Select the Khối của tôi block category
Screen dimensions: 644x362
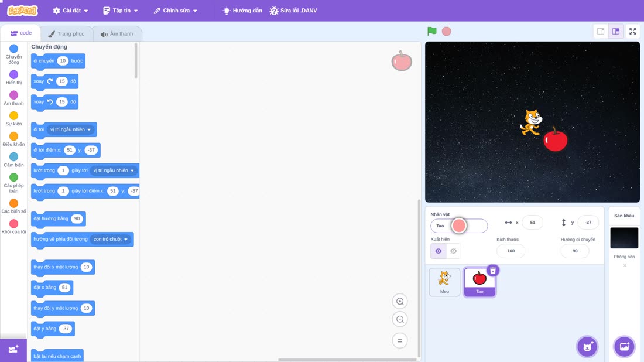tap(13, 227)
